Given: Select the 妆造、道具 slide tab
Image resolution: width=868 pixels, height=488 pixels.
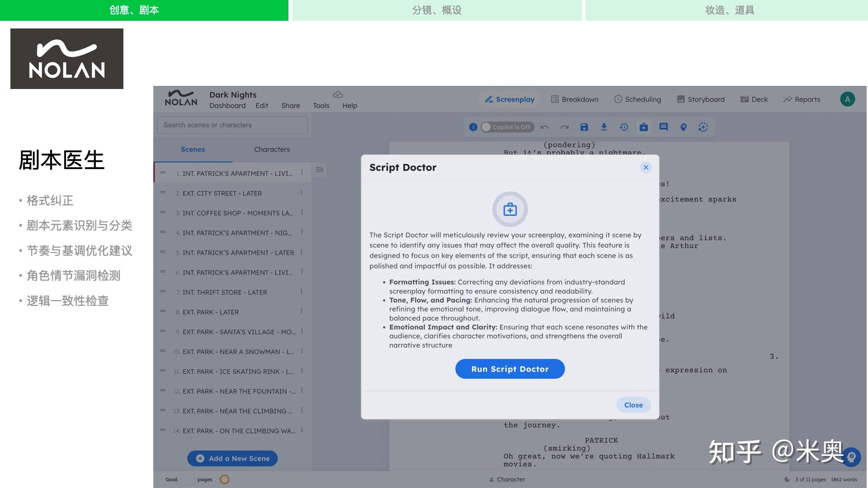Looking at the screenshot, I should 726,10.
